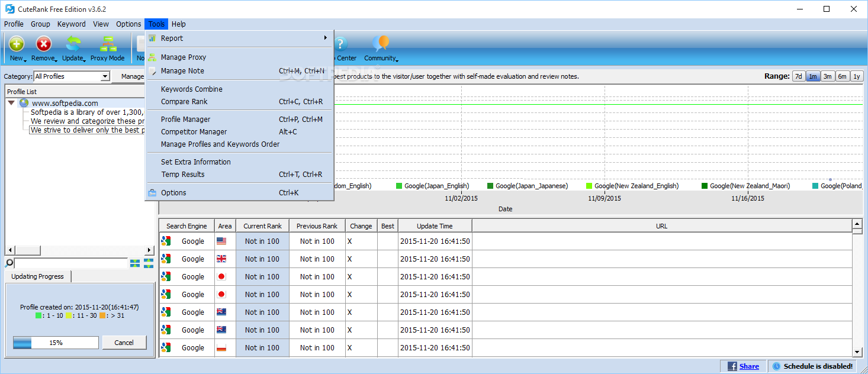Viewport: 868px width, 374px height.
Task: Open the Category All Profiles dropdown
Action: [105, 76]
